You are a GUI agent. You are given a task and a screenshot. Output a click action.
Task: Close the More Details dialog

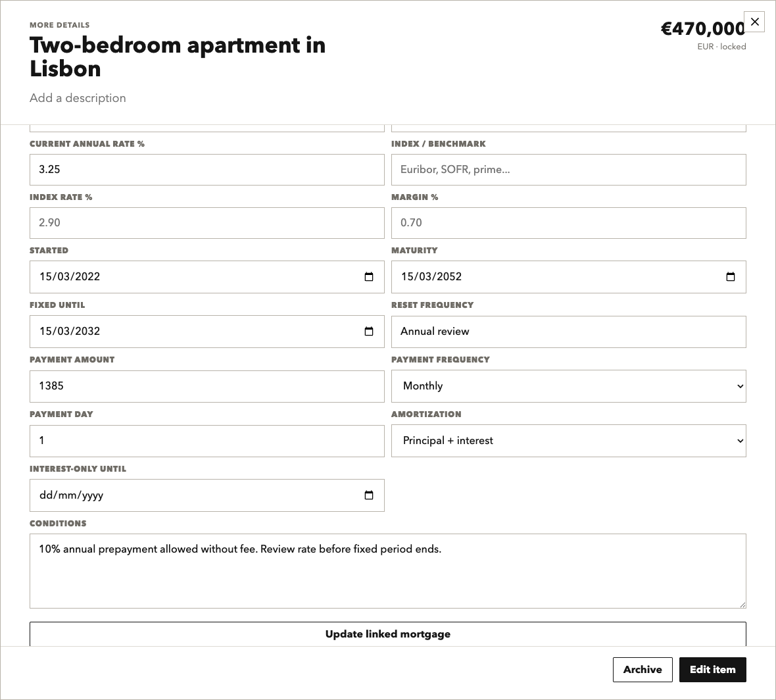click(754, 22)
